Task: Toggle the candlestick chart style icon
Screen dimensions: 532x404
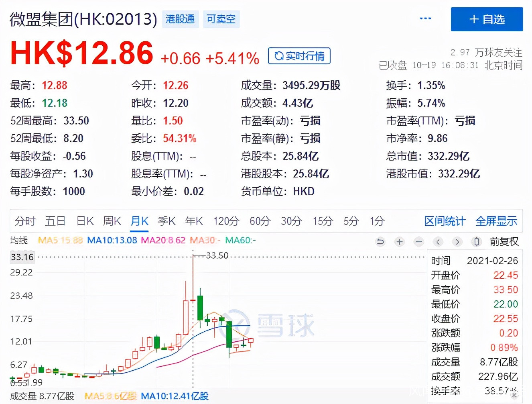Action: point(476,242)
